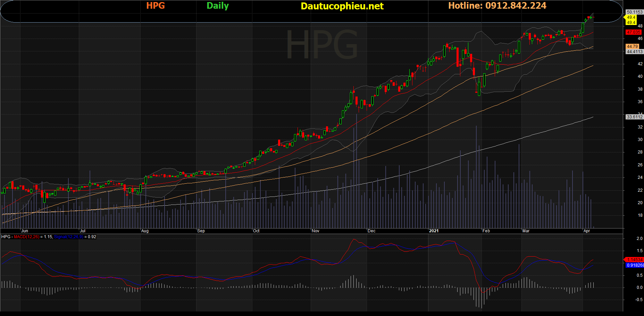
Task: Click the Nov marker on time axis
Action: (316, 231)
